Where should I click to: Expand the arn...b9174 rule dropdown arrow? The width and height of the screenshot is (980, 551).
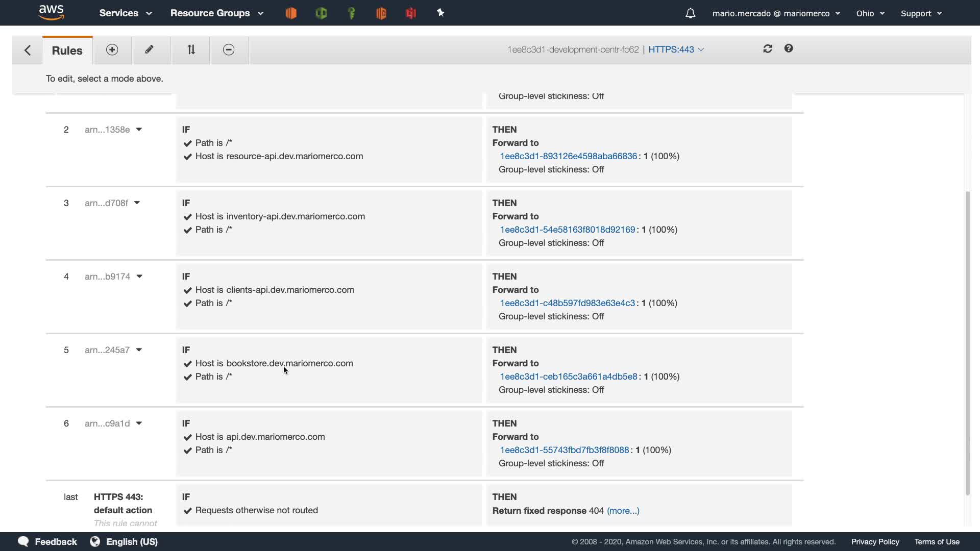[139, 277]
